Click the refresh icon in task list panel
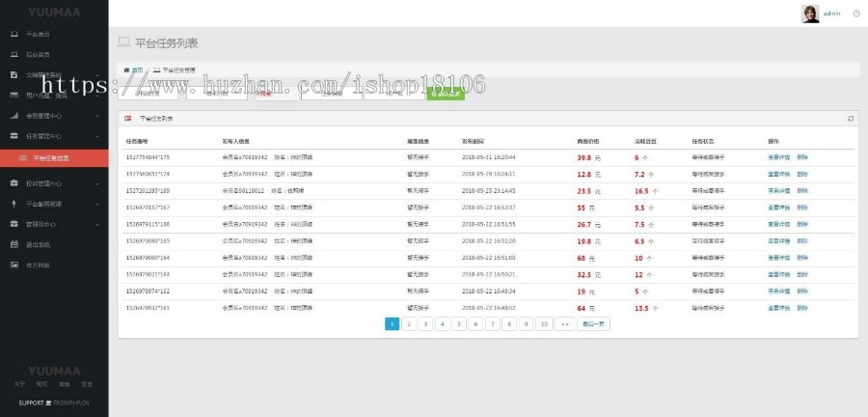Viewport: 868px width, 417px height. [x=850, y=118]
